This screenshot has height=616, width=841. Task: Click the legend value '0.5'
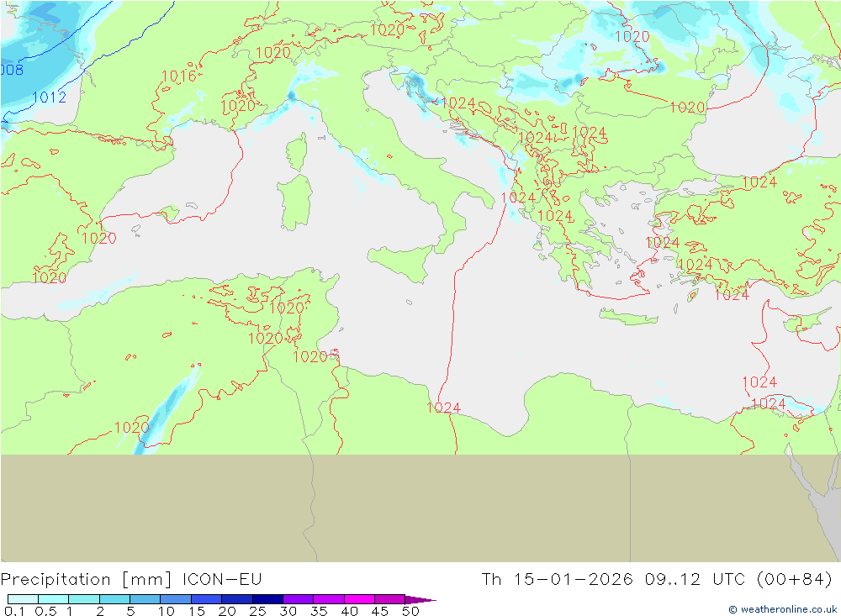click(x=45, y=611)
